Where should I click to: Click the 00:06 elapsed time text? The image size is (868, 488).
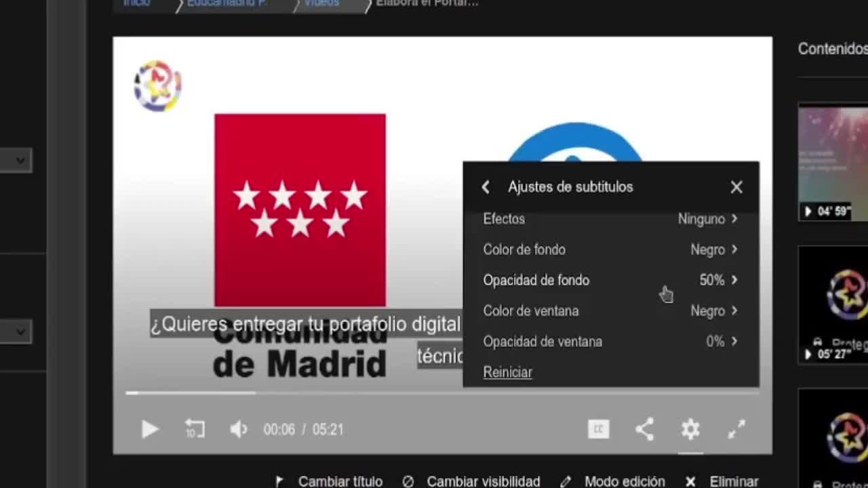[x=279, y=429]
